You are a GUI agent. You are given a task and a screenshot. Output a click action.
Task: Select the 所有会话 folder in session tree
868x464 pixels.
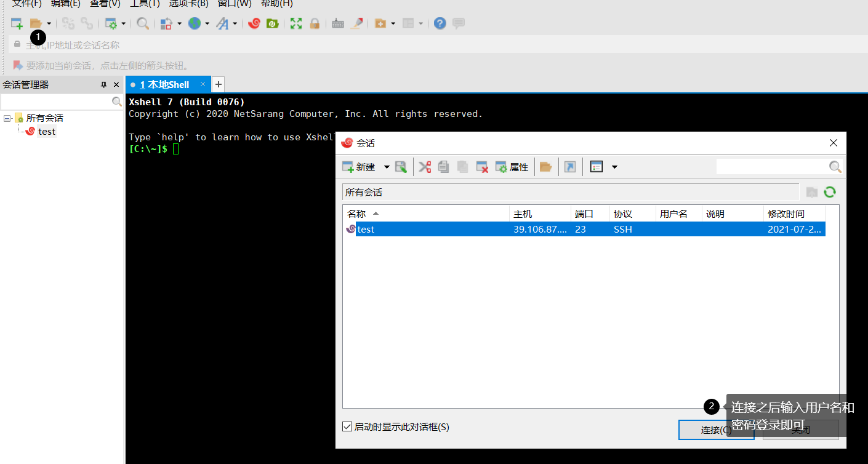pos(44,118)
